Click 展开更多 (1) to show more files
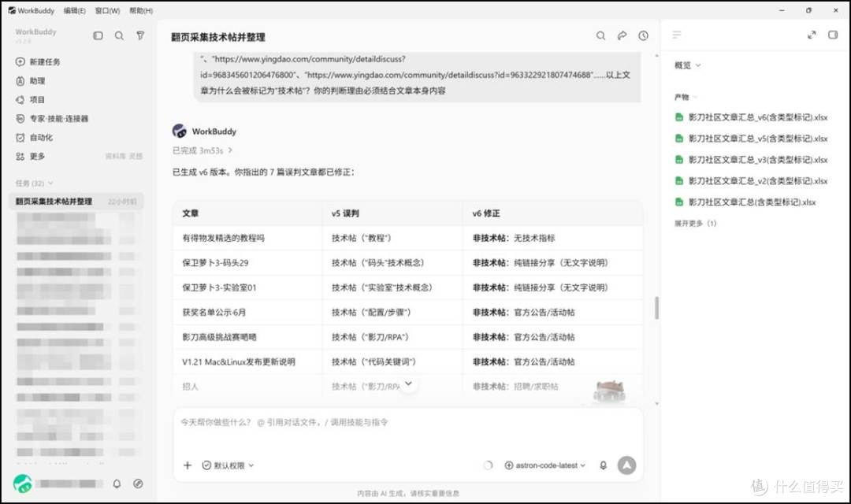Screen dimensions: 851x504 (695, 223)
